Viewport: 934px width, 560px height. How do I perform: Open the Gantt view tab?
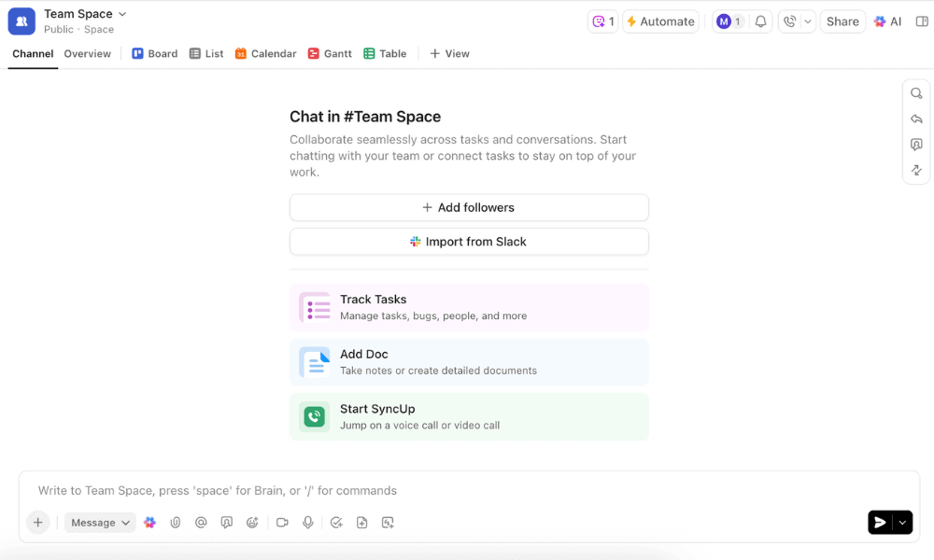330,53
